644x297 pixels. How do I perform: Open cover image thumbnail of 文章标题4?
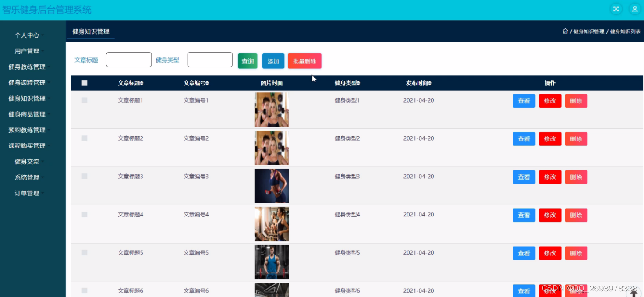[x=272, y=224]
